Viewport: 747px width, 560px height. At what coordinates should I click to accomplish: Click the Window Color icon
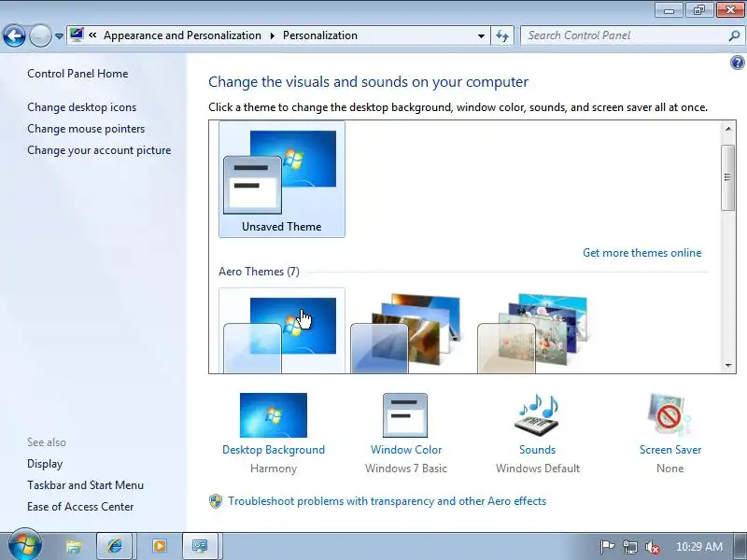[x=405, y=414]
